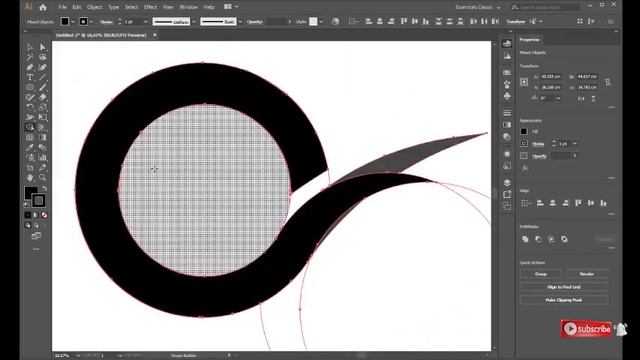Screen dimensions: 640x360
Task: Open Essentials Classic workspace dropdown
Action: tap(478, 7)
